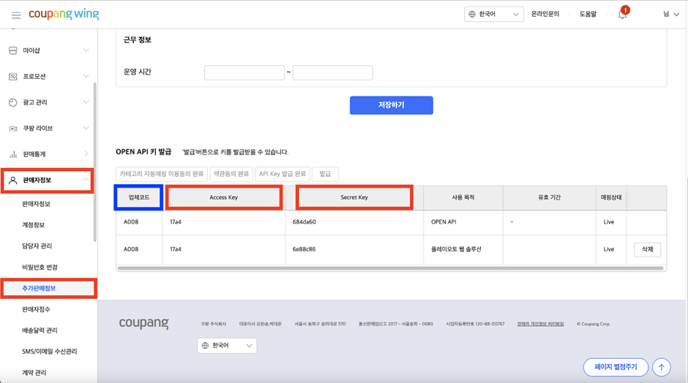Expand the 쿠팡 라이브 menu chevron
688x383 pixels.
(x=86, y=128)
